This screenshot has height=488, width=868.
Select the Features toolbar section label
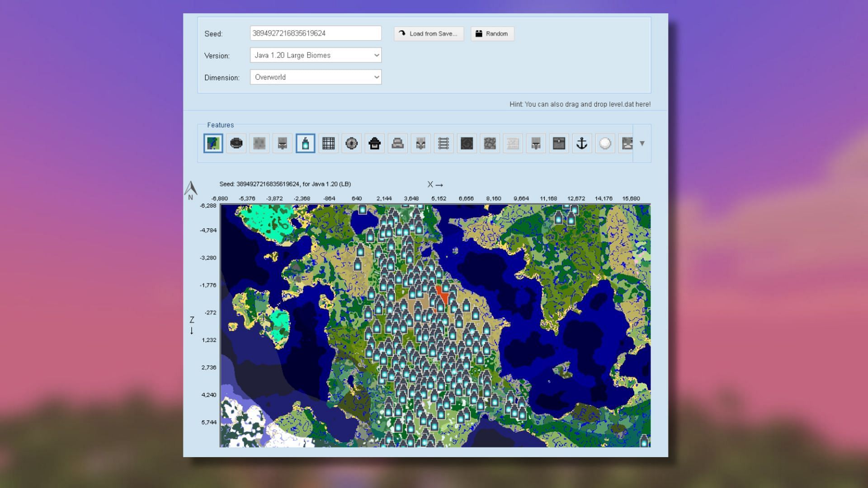coord(220,125)
